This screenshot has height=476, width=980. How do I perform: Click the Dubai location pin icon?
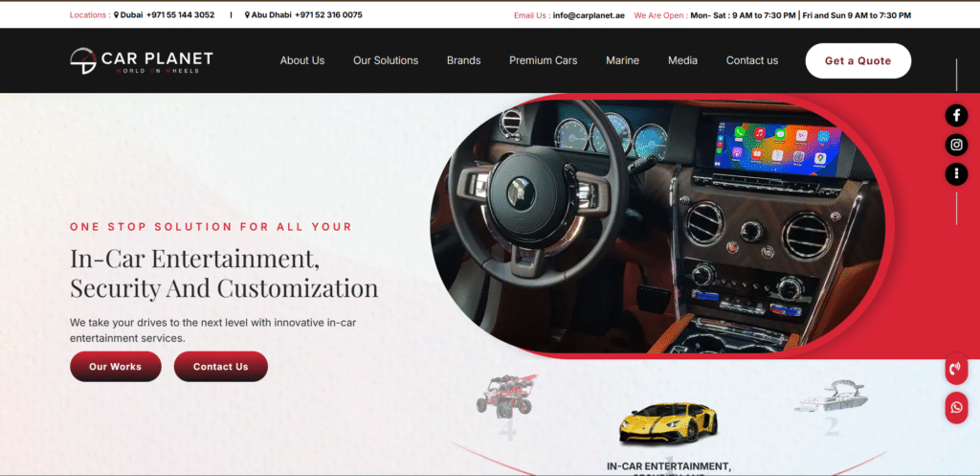[117, 15]
